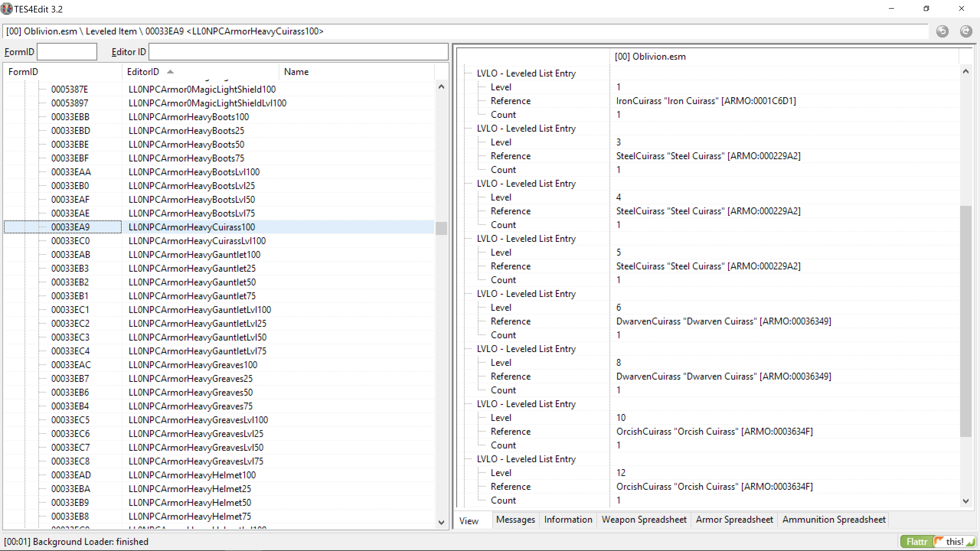This screenshot has height=551, width=980.
Task: Restore down the TES4Edit window
Action: [x=926, y=8]
